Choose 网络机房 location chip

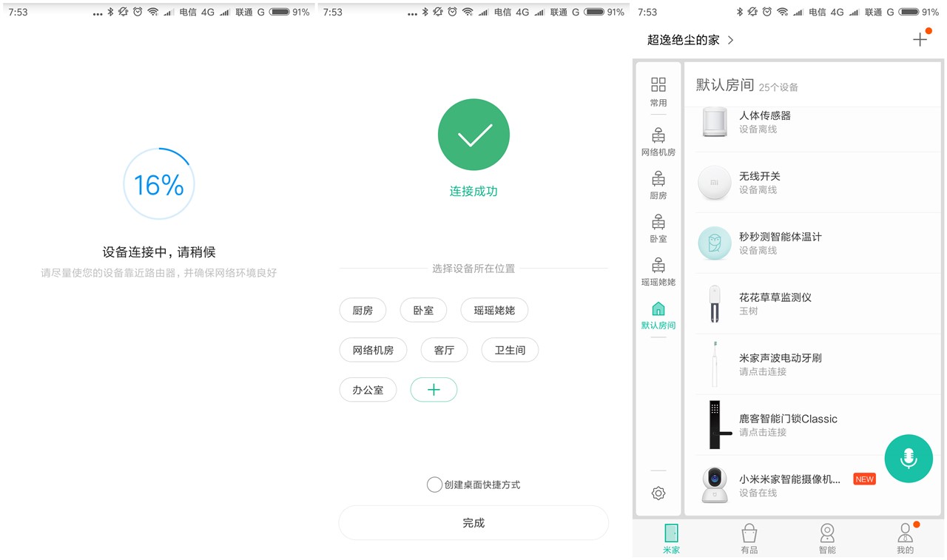[x=373, y=350]
